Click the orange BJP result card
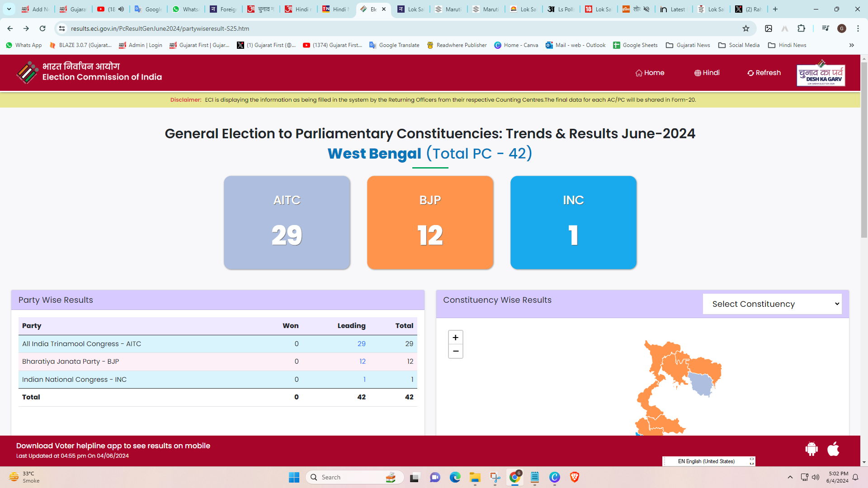Viewport: 868px width, 488px height. pos(430,223)
